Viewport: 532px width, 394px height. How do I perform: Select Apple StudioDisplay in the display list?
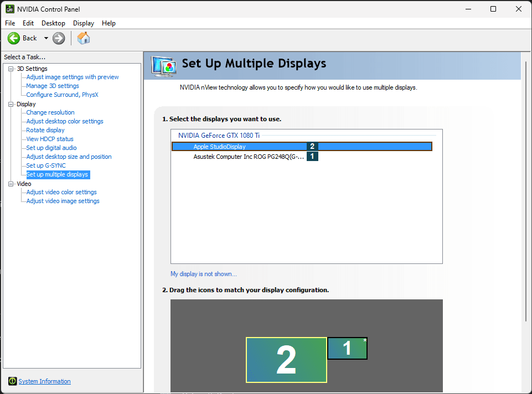[219, 147]
